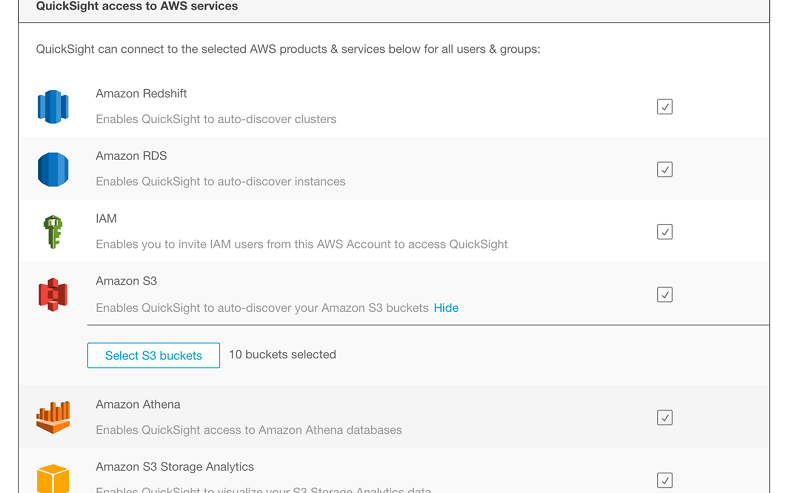Click the red Amazon S3 icon
This screenshot has width=800, height=493.
coord(52,294)
